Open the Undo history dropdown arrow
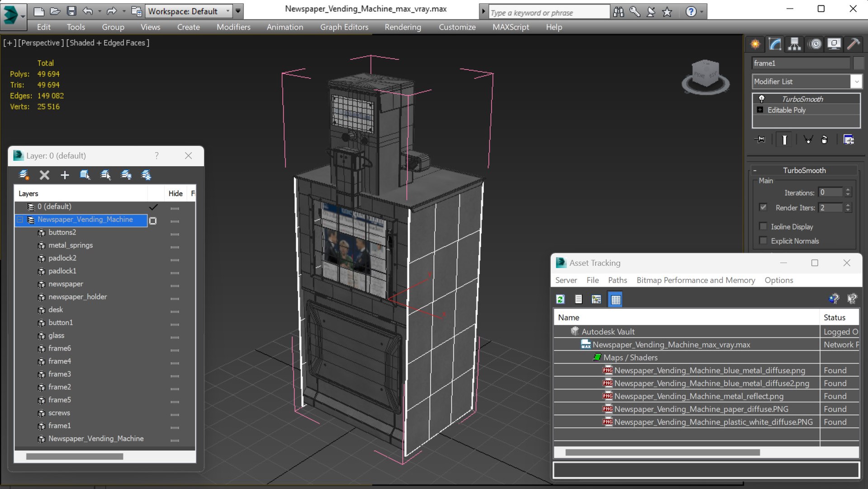 pyautogui.click(x=100, y=11)
